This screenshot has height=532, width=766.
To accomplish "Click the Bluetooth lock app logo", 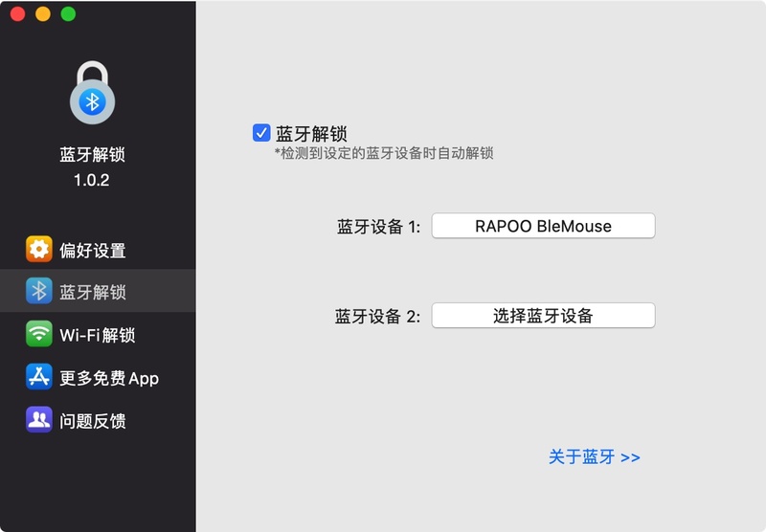I will click(x=92, y=92).
